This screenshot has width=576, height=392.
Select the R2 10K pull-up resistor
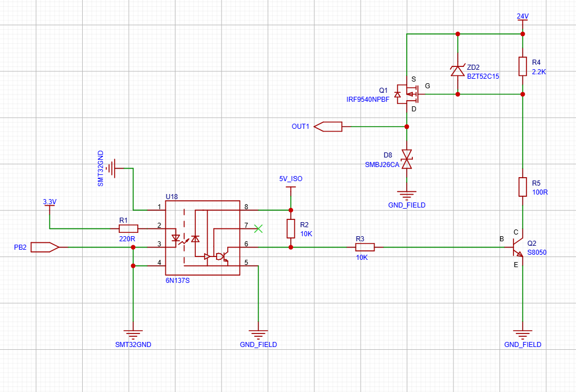290,228
